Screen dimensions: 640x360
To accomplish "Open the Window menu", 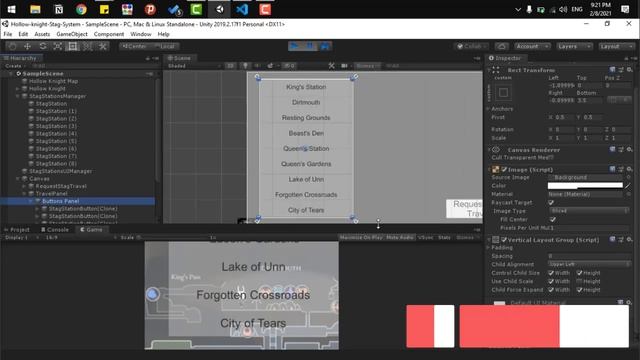I will click(141, 34).
